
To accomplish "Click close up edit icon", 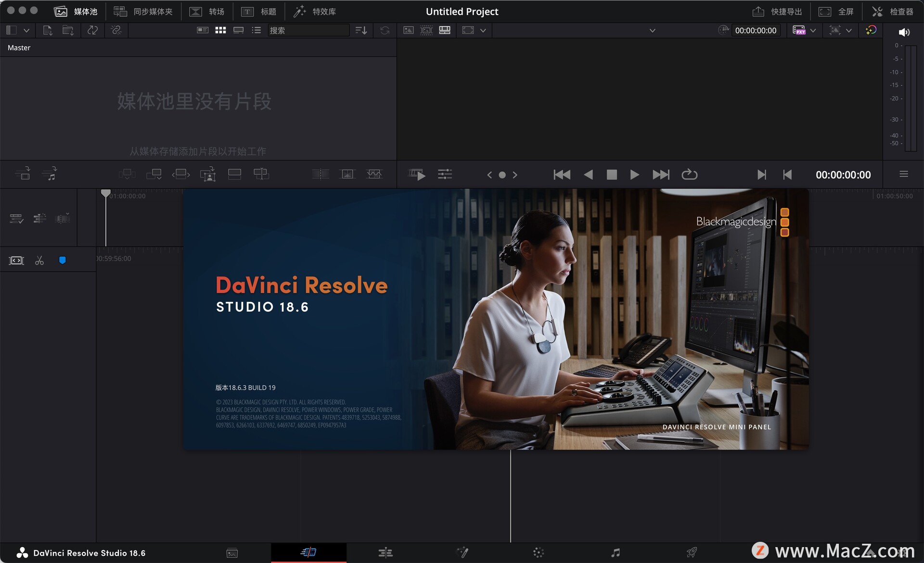I will click(208, 174).
